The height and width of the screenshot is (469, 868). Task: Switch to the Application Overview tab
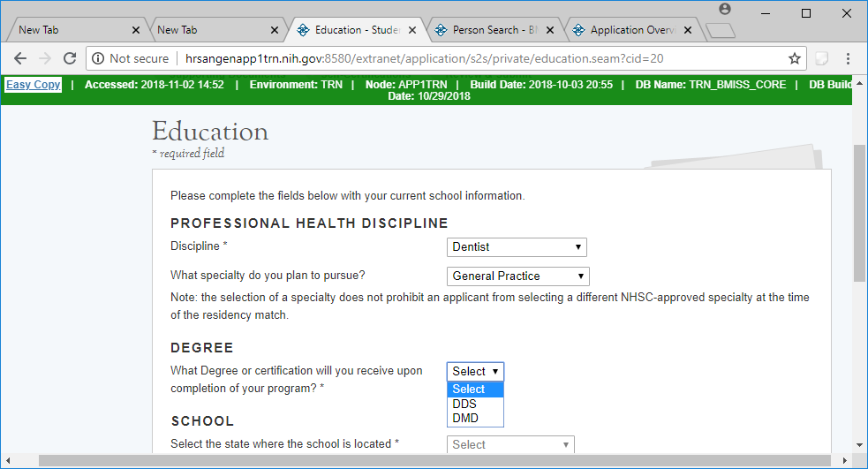coord(630,30)
